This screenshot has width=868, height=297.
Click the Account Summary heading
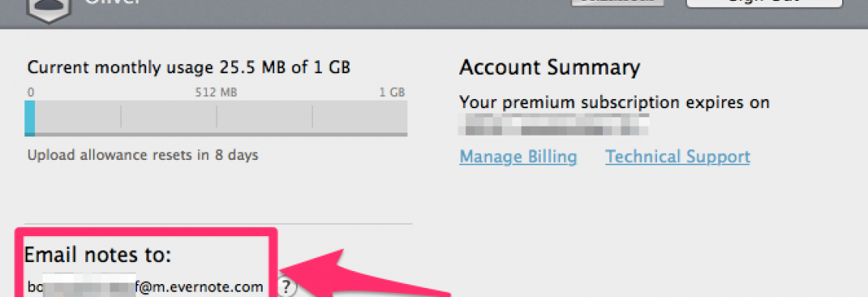[550, 68]
